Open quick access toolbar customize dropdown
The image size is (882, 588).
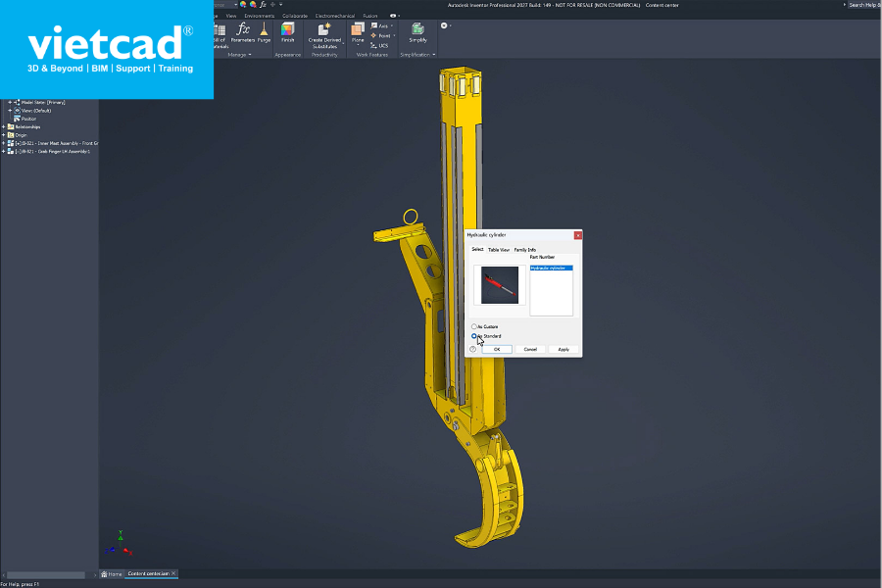[280, 5]
